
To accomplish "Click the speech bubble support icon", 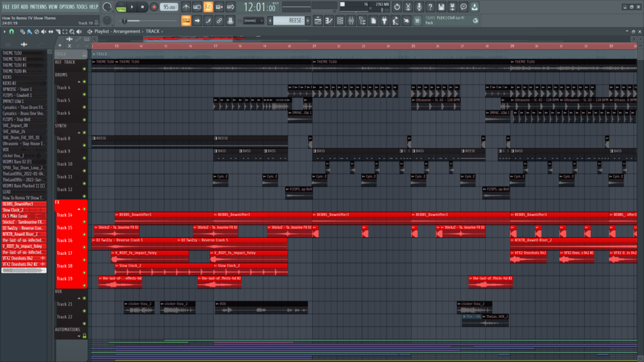I will [463, 7].
